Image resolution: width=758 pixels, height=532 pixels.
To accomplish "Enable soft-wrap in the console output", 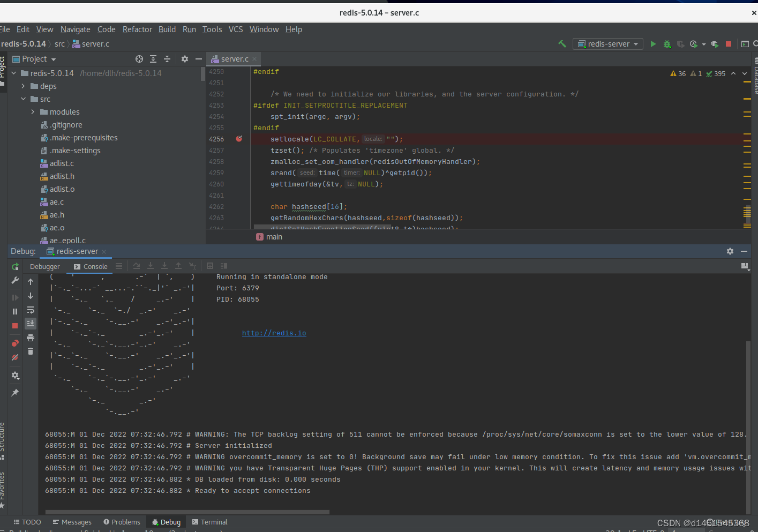I will coord(31,310).
